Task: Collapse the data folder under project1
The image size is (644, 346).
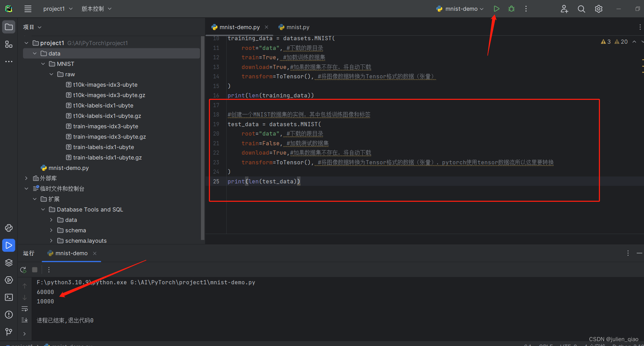Action: (35, 53)
